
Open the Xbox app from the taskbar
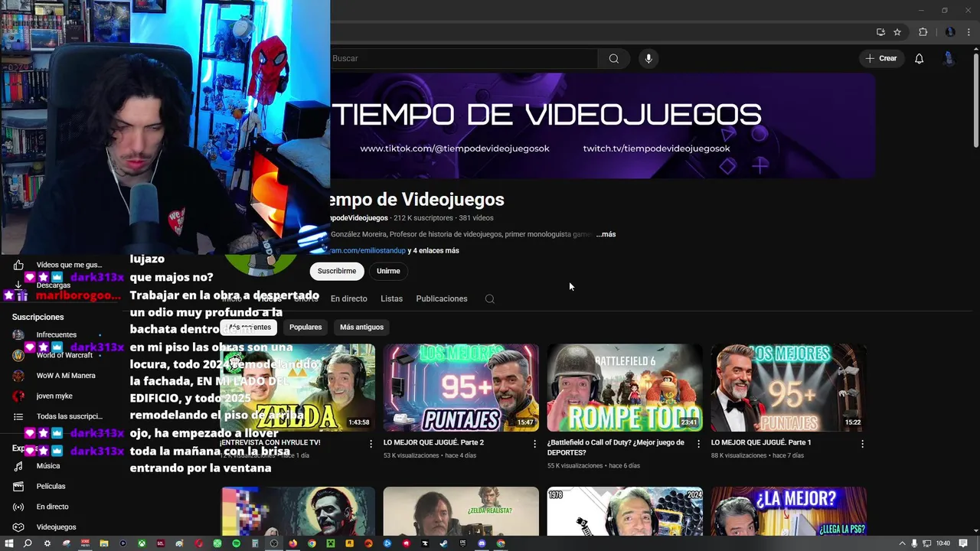[x=142, y=543]
